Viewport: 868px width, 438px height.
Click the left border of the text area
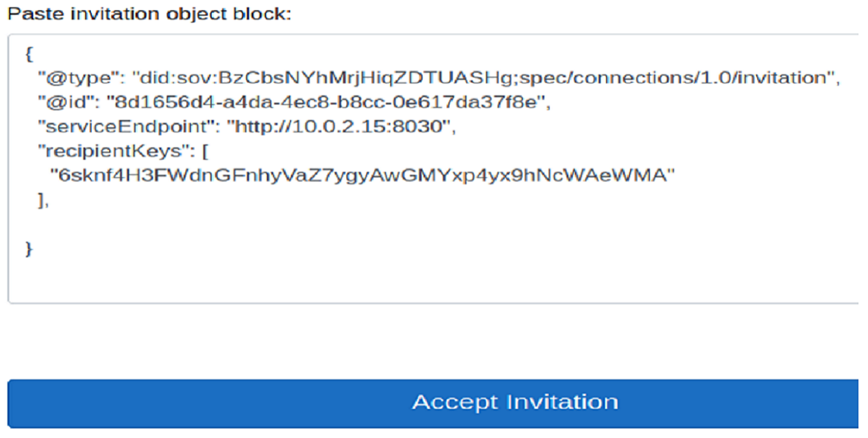tap(9, 169)
